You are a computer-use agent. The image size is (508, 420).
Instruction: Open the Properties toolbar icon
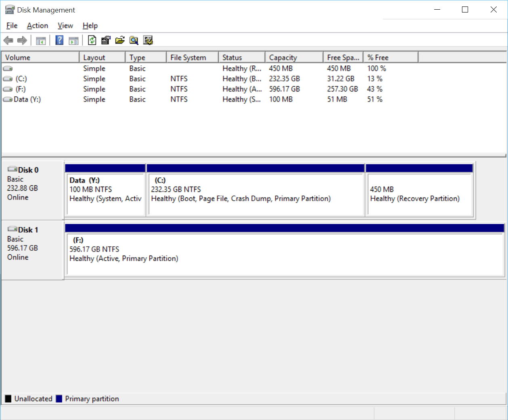(x=106, y=40)
